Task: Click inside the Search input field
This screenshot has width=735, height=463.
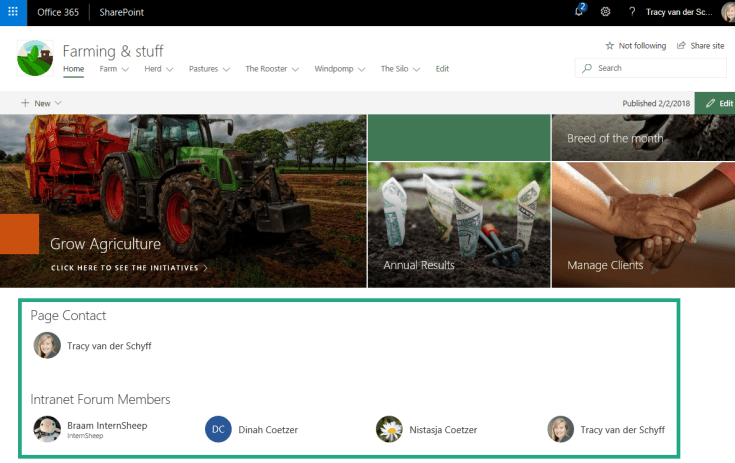Action: 651,68
